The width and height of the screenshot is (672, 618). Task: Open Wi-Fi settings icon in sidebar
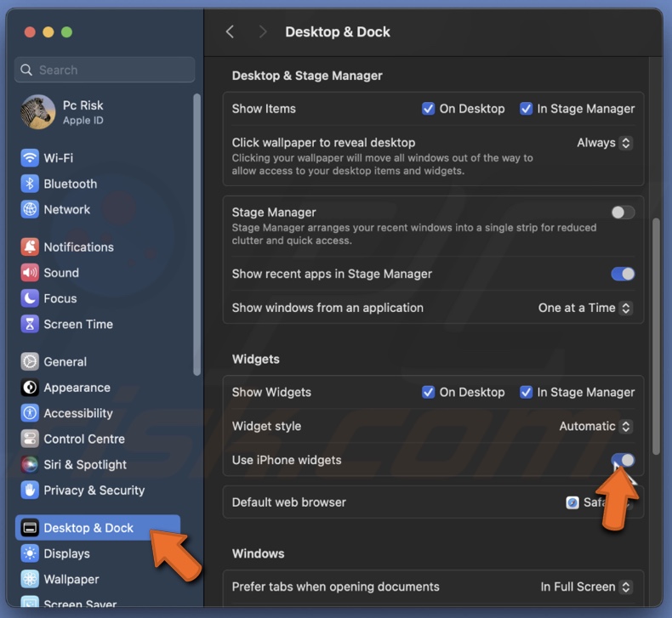click(x=30, y=158)
